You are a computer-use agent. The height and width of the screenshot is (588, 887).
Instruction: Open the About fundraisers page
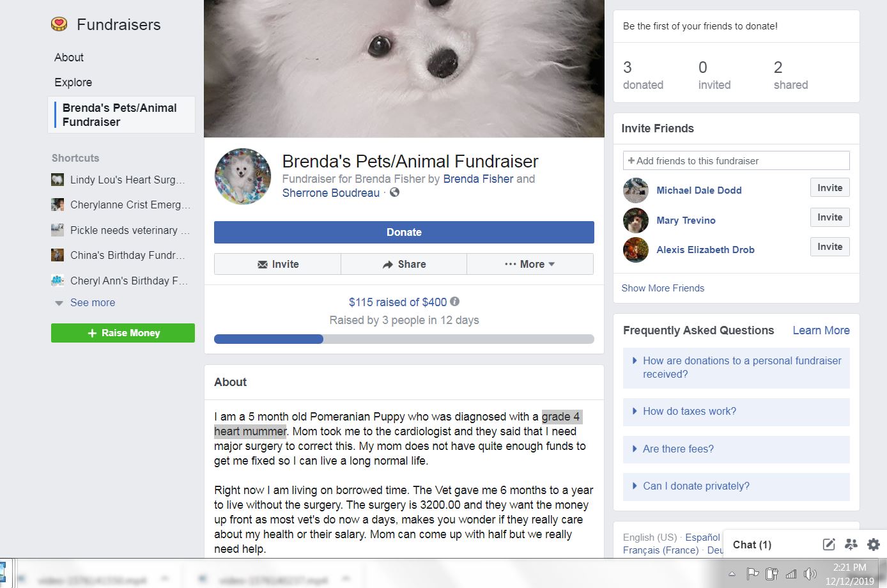pyautogui.click(x=69, y=58)
